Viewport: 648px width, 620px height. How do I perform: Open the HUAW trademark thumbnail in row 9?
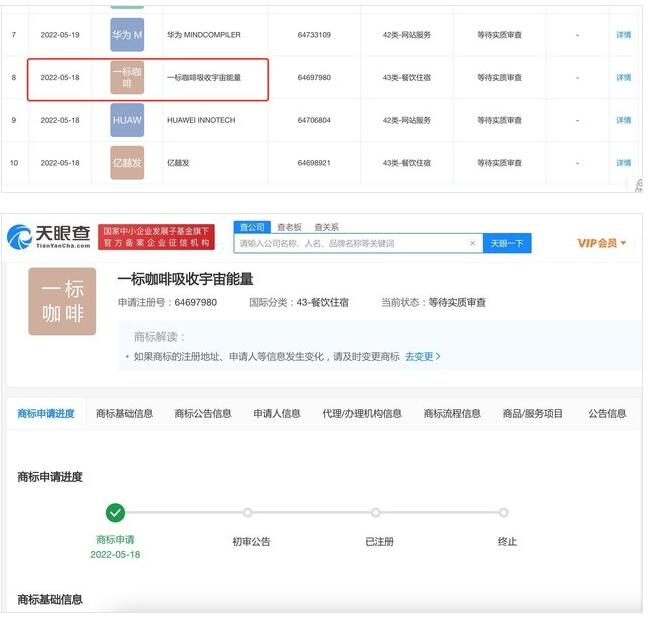127,120
